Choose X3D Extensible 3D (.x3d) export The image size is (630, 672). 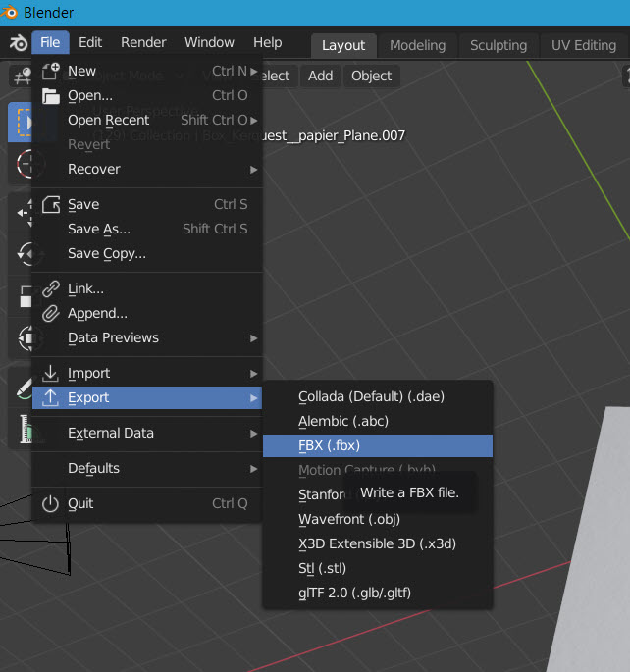pos(378,543)
